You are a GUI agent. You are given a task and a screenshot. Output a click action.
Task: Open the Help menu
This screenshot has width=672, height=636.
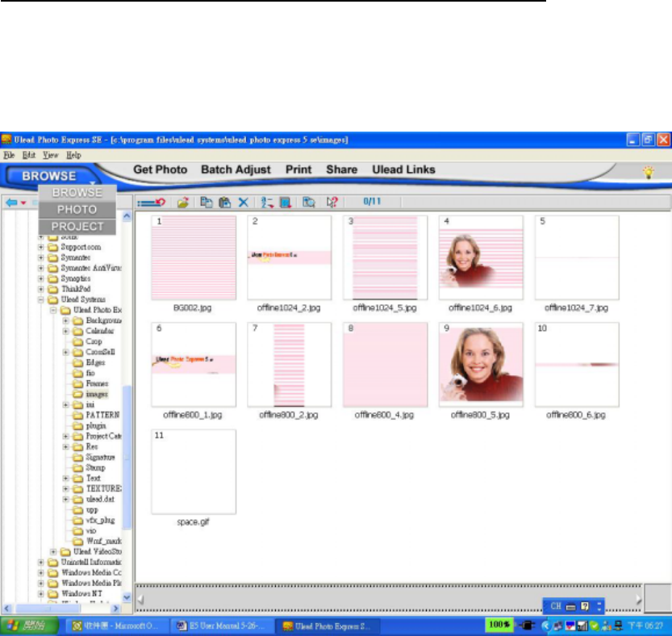click(73, 155)
